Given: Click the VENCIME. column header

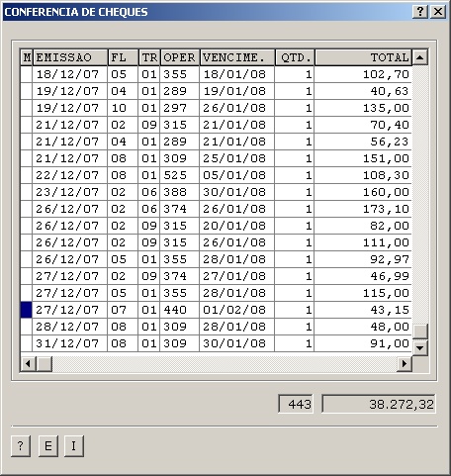Looking at the screenshot, I should (x=237, y=57).
